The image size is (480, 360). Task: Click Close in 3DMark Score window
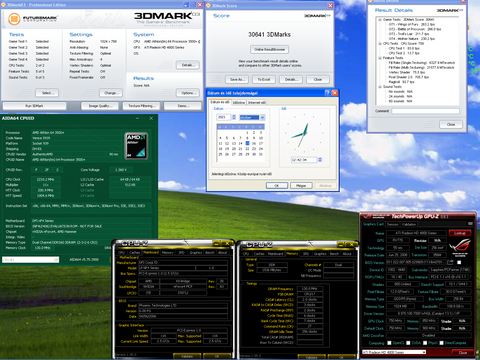pos(318,80)
